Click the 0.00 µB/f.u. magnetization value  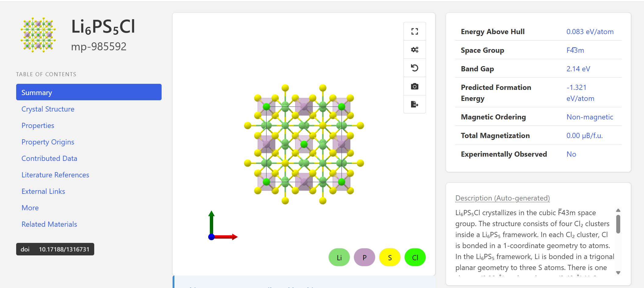coord(585,136)
